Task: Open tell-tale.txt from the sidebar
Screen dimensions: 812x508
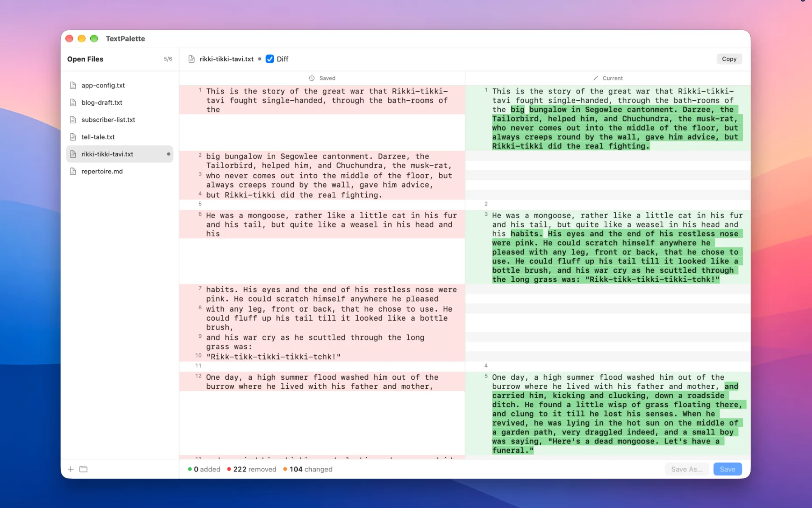Action: [x=120, y=137]
